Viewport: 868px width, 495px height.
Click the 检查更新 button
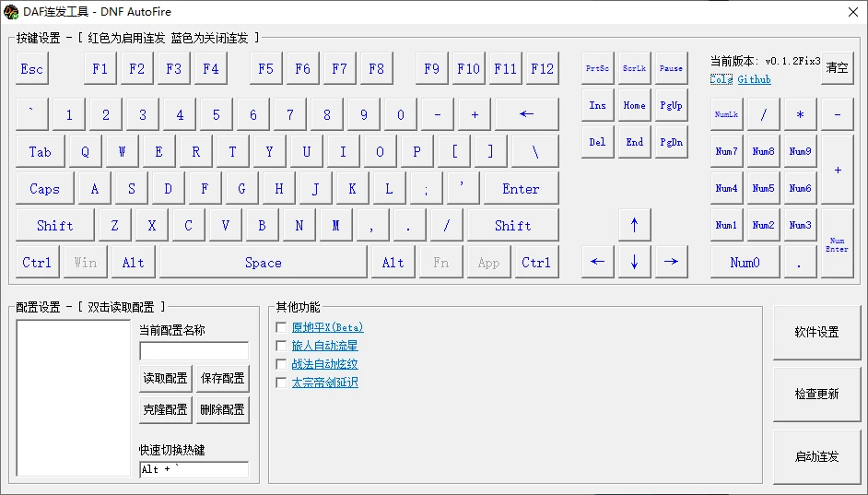816,394
